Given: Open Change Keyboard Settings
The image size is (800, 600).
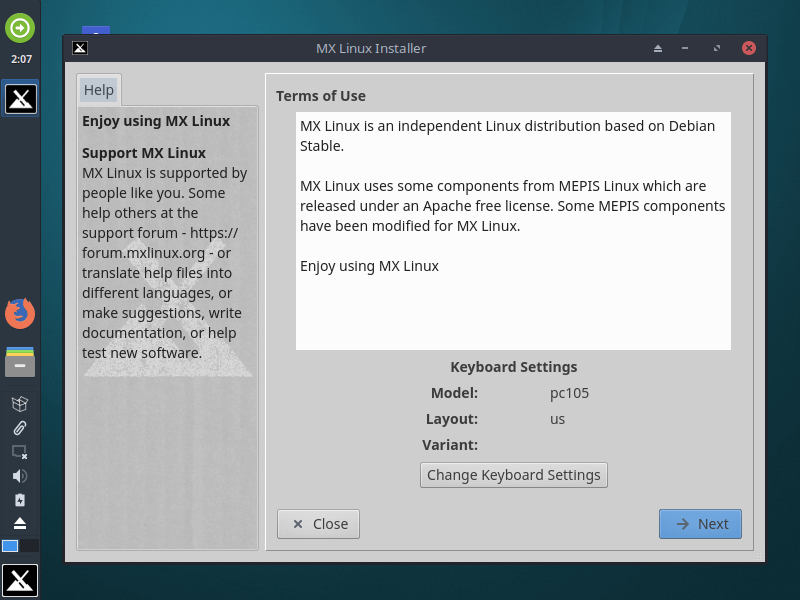Looking at the screenshot, I should 513,475.
